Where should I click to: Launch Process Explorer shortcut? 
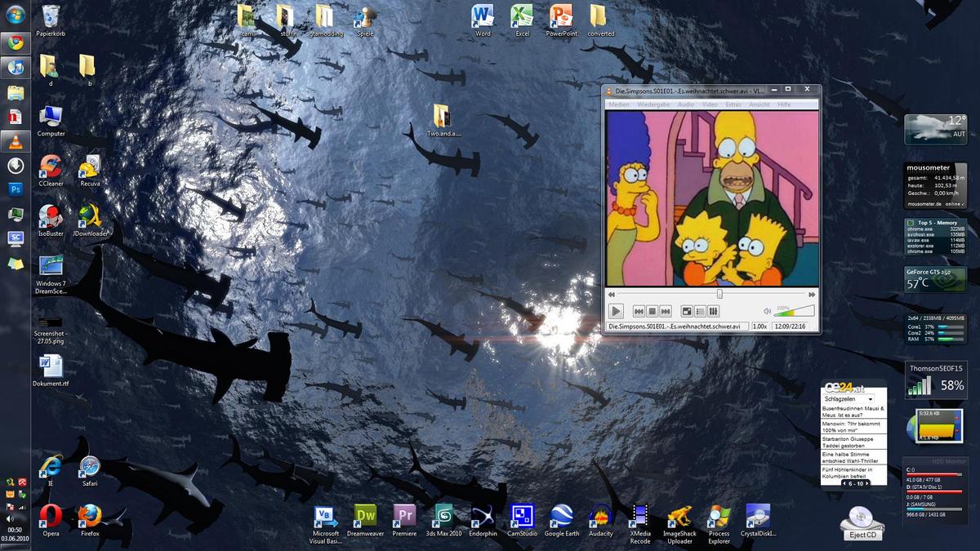[x=719, y=522]
